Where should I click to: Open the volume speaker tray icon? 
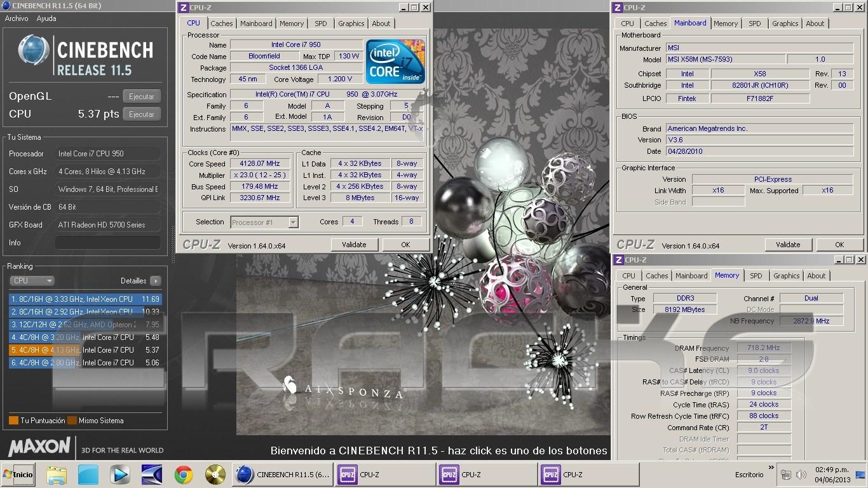pos(801,475)
